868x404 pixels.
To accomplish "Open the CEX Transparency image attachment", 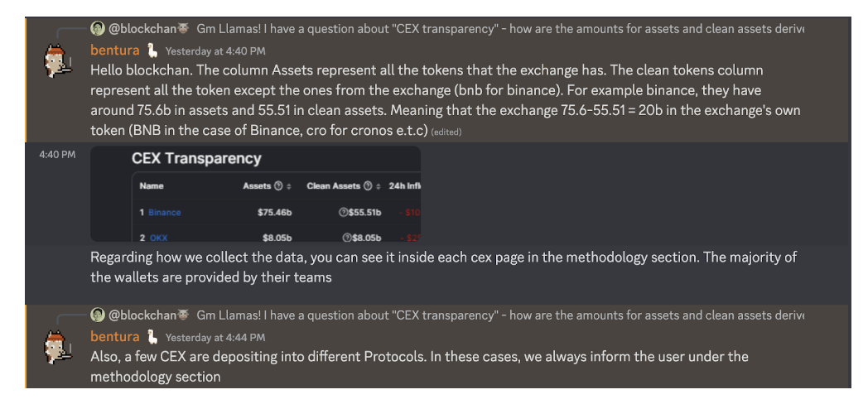I will click(x=255, y=194).
